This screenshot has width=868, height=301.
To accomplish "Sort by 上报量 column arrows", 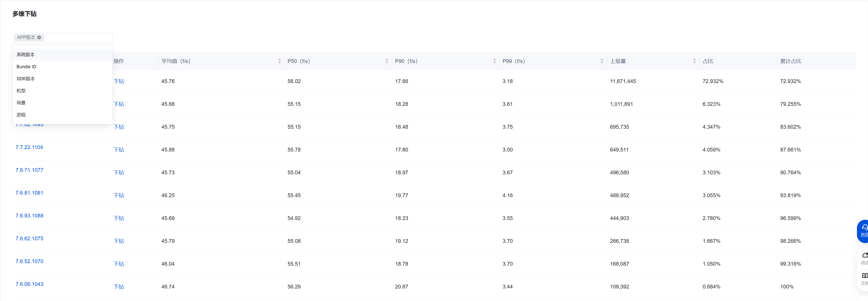I will click(x=694, y=61).
